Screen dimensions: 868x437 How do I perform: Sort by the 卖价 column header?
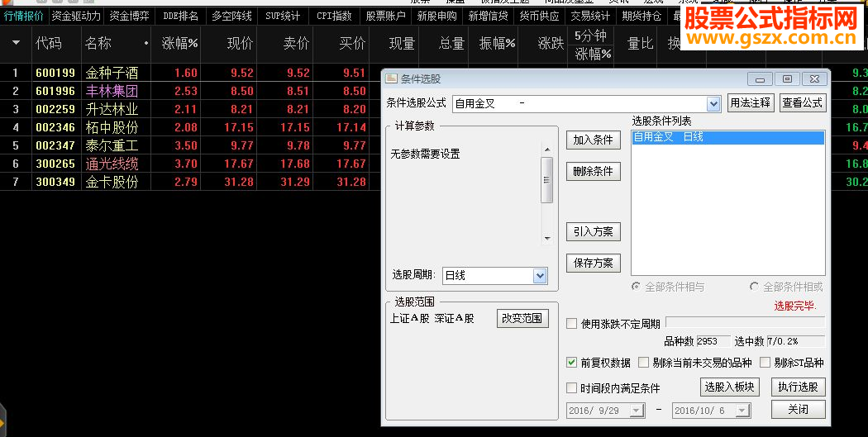coord(296,43)
